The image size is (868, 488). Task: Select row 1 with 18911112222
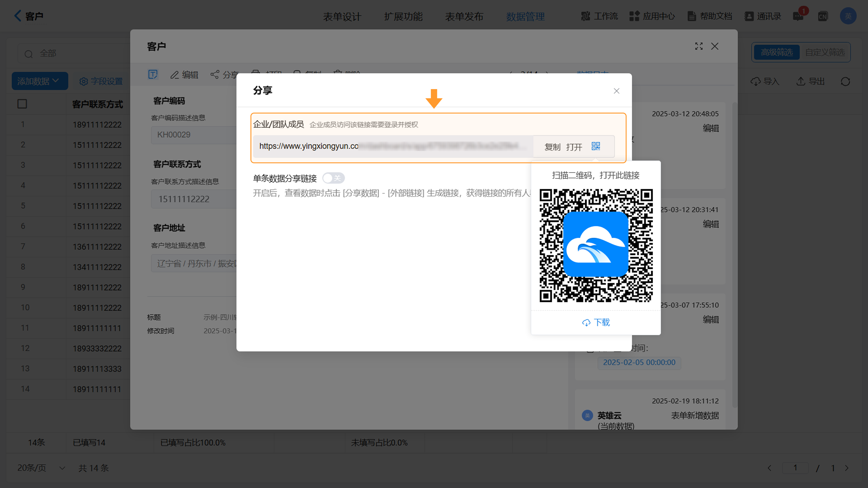pyautogui.click(x=68, y=125)
